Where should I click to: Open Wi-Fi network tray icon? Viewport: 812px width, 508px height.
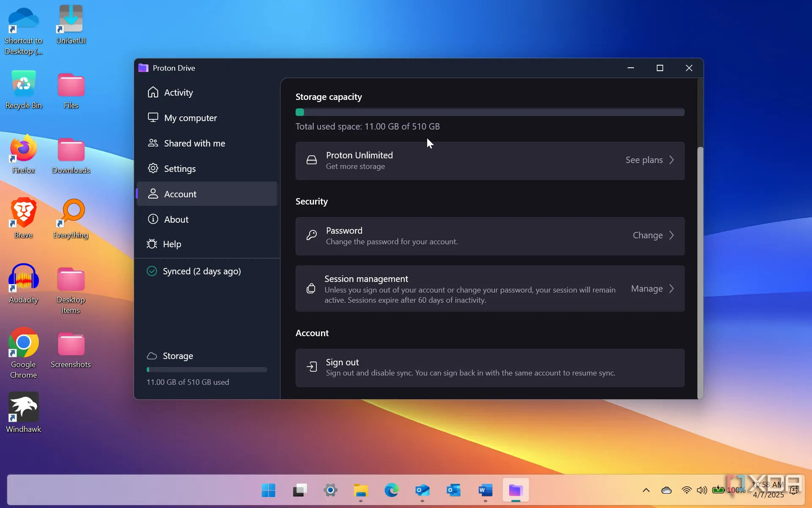pos(686,490)
